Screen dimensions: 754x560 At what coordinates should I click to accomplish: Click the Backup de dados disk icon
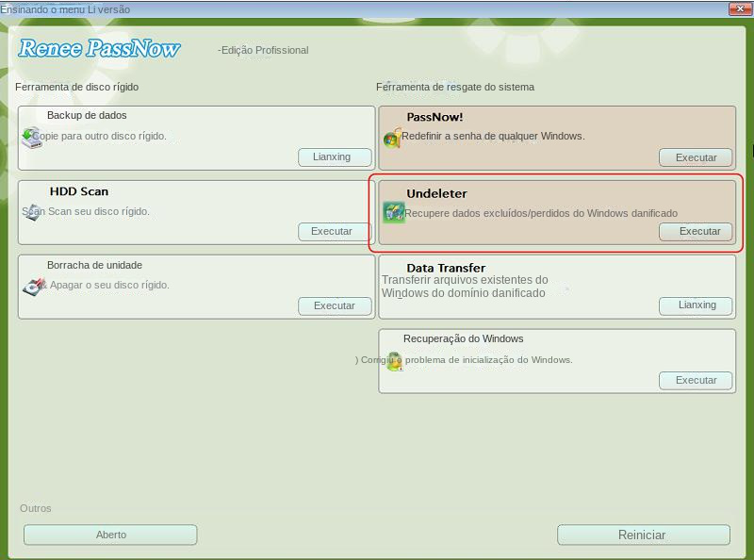tap(32, 138)
